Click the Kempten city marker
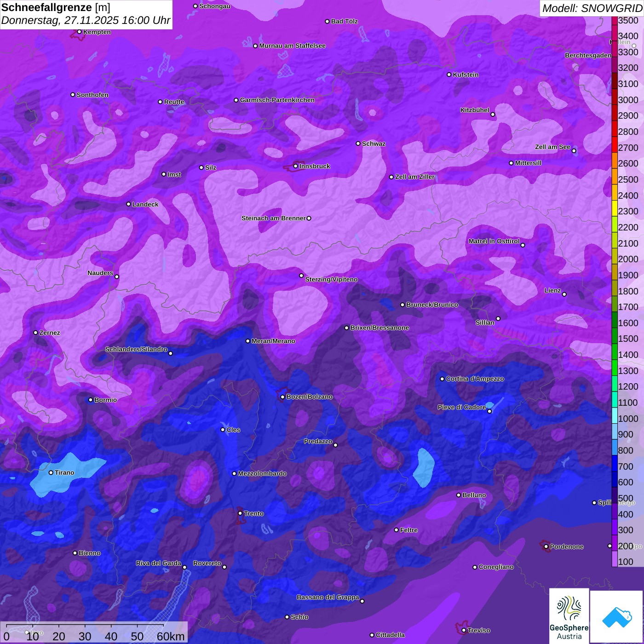644x644 pixels. coord(79,32)
